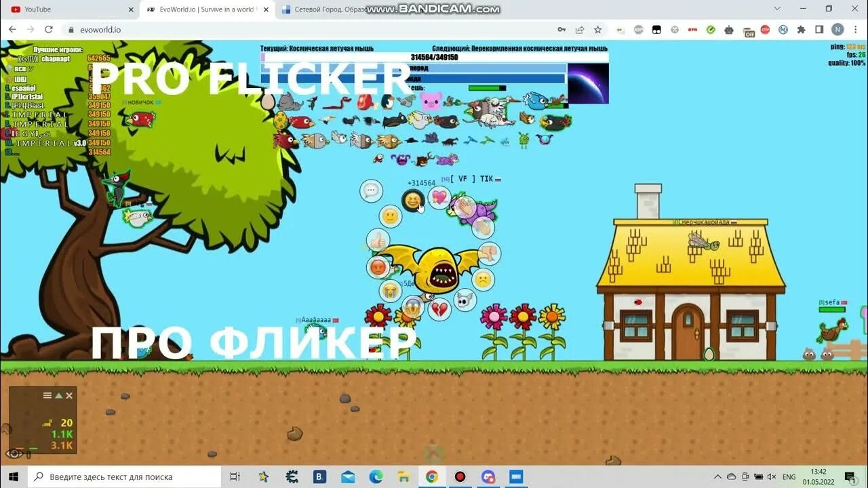Open the overlay widget hamburger menu

47,395
